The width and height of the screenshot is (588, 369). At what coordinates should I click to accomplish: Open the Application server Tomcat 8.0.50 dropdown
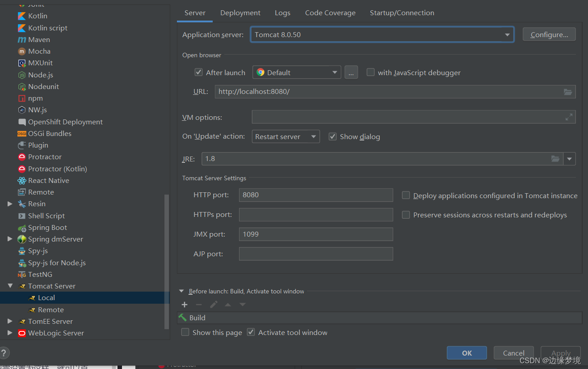tap(382, 34)
